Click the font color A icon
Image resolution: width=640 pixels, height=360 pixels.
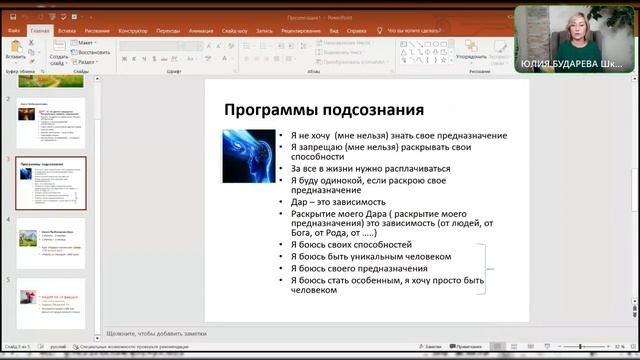pos(224,59)
